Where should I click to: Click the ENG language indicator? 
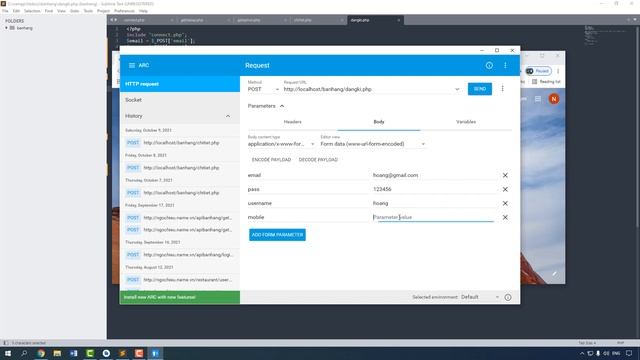616,353
